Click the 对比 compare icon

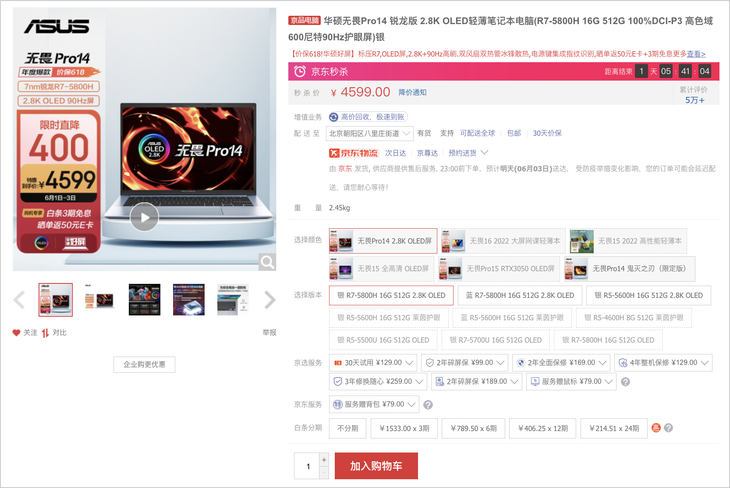[x=46, y=333]
